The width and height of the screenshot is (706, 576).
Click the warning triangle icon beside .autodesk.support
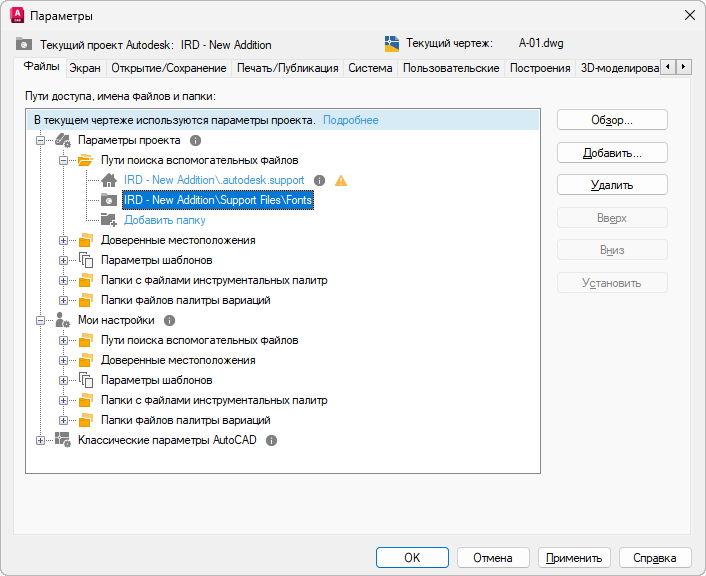[x=341, y=181]
